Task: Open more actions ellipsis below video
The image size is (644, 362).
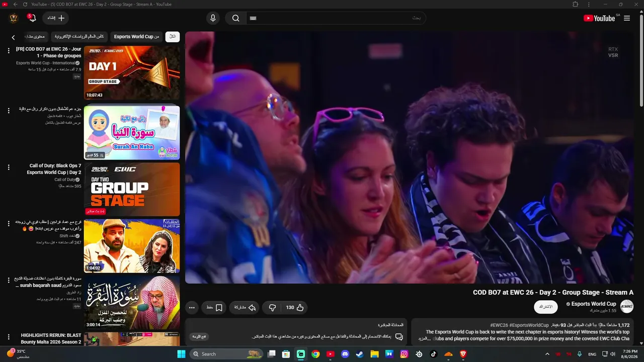Action: click(192, 308)
